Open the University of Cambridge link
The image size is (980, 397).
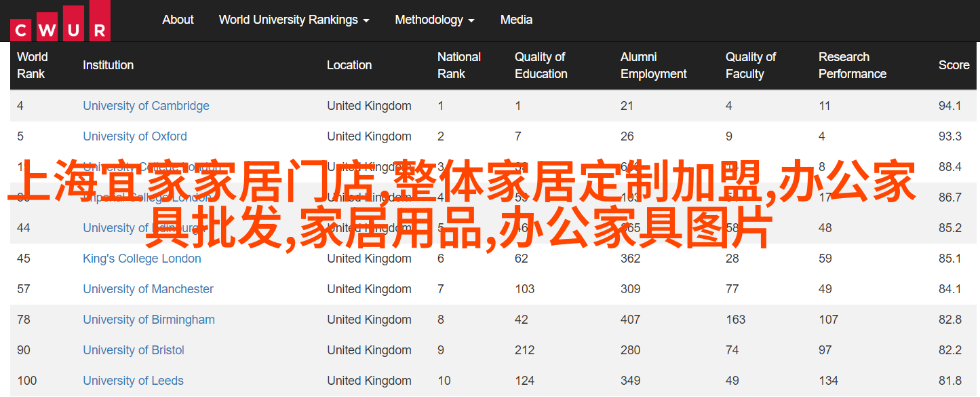click(146, 106)
